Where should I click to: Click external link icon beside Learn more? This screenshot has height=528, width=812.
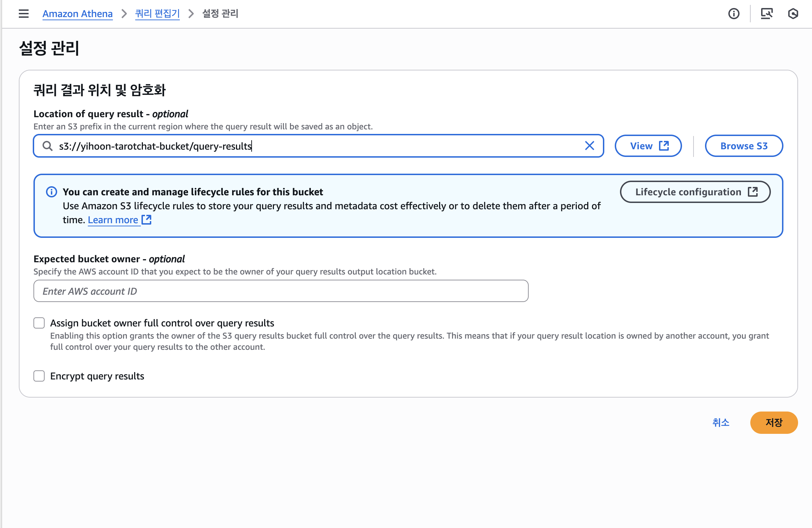(146, 220)
